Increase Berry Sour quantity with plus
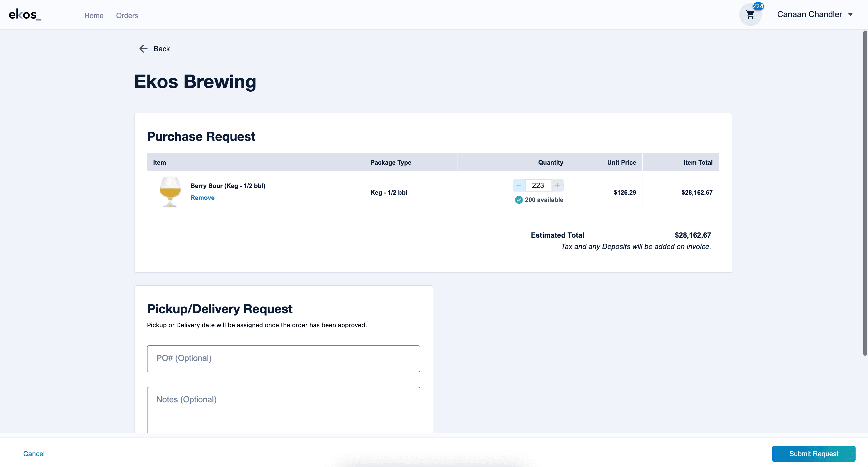This screenshot has height=467, width=868. [557, 185]
